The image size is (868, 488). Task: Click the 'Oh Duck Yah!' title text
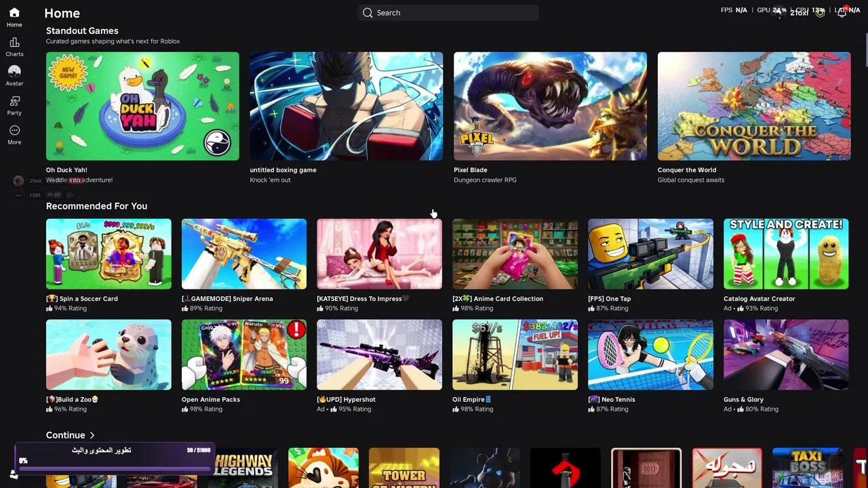coord(66,170)
